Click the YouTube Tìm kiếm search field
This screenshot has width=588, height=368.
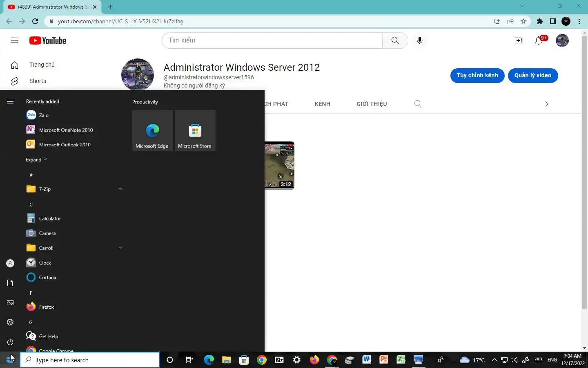tap(272, 40)
